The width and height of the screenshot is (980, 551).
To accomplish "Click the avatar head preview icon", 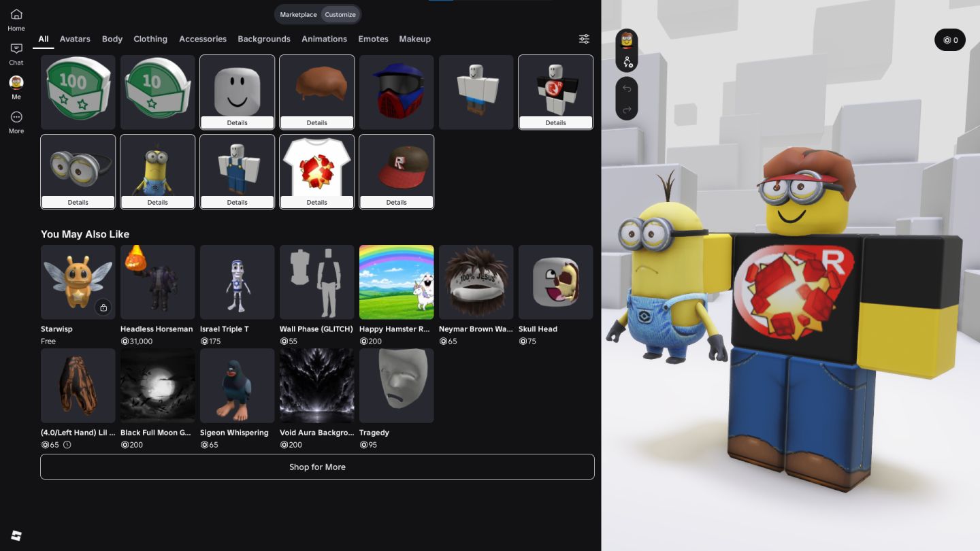I will [627, 39].
